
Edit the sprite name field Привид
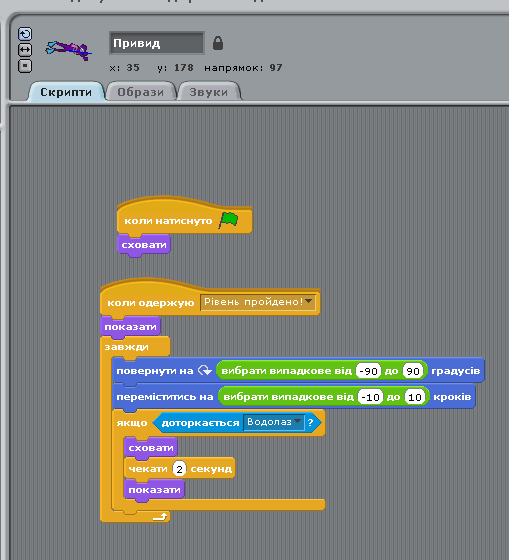(157, 43)
